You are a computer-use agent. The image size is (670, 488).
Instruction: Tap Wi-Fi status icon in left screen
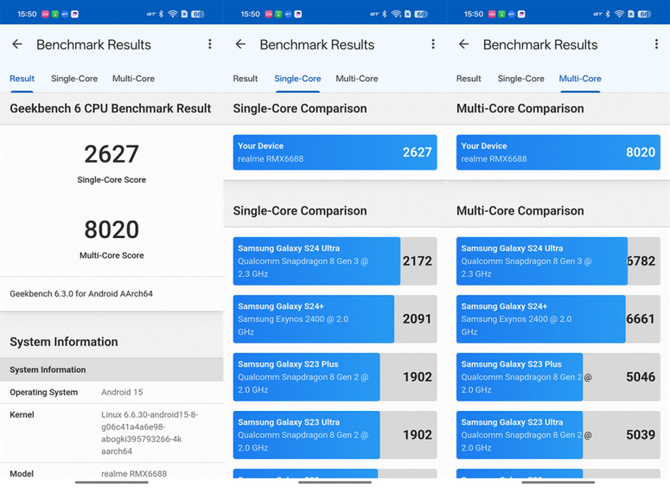[x=173, y=14]
